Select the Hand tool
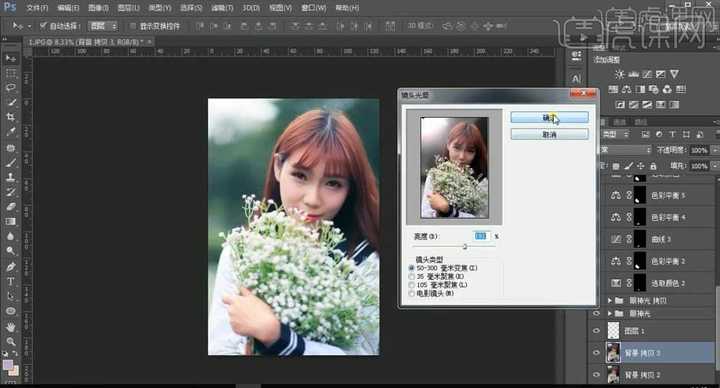 11,327
